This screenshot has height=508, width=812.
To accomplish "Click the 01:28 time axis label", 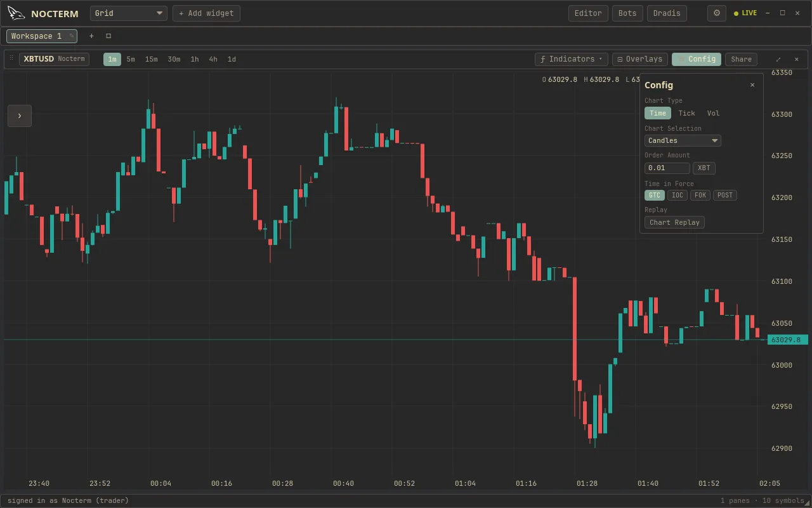I will (587, 484).
